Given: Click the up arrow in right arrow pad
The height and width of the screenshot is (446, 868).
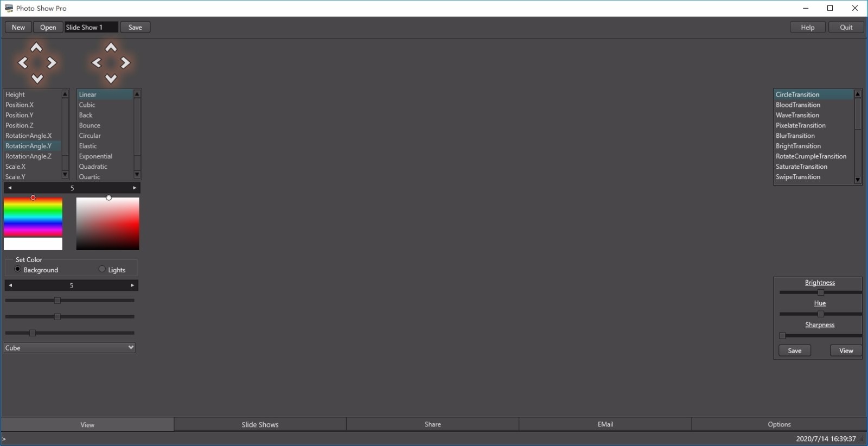Looking at the screenshot, I should coord(111,48).
